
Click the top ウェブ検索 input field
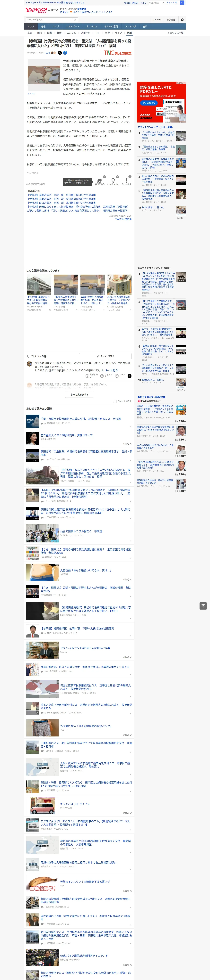coord(155,3)
